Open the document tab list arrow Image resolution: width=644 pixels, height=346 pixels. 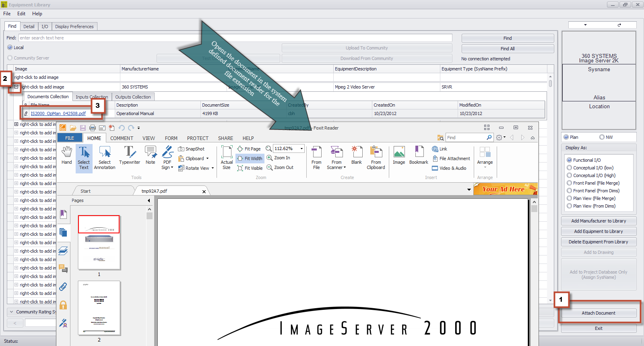tap(469, 189)
